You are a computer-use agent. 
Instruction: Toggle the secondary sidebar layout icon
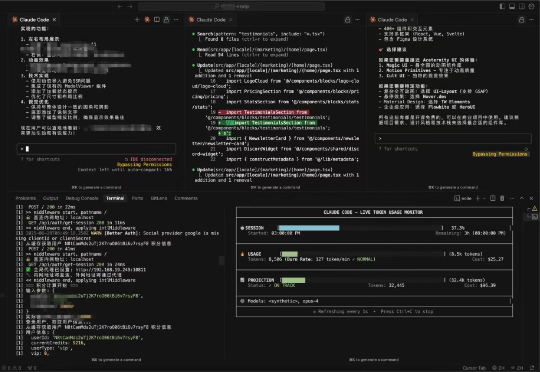click(x=522, y=6)
